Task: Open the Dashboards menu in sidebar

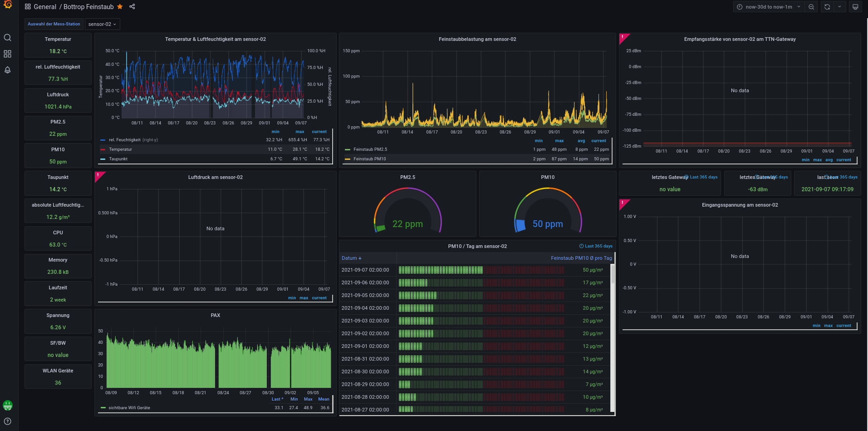Action: click(8, 54)
